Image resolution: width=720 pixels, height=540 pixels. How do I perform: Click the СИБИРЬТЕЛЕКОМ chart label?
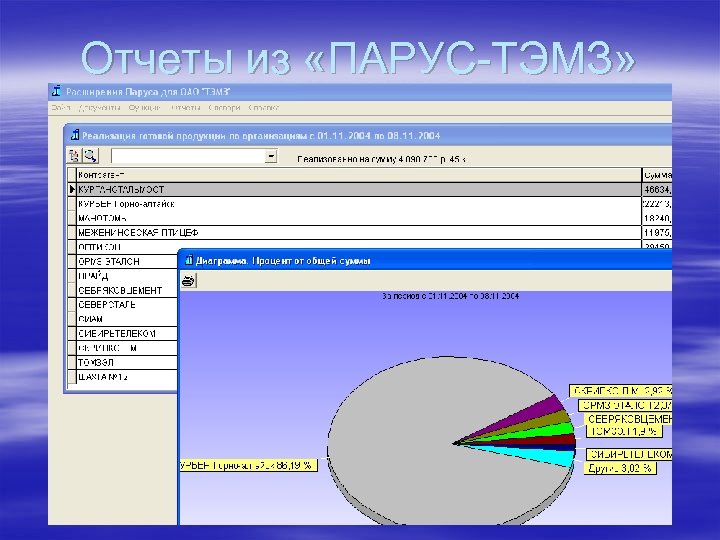pyautogui.click(x=629, y=454)
